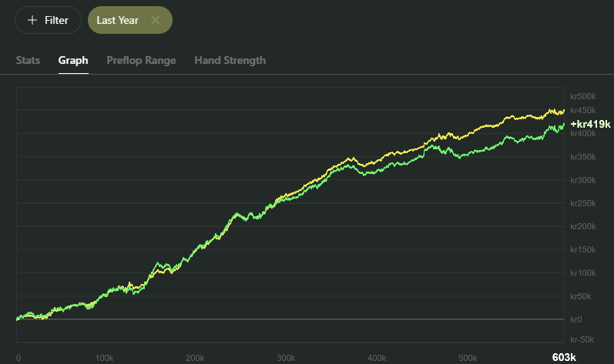
Task: Click the 100k x-axis tick label
Action: click(104, 358)
